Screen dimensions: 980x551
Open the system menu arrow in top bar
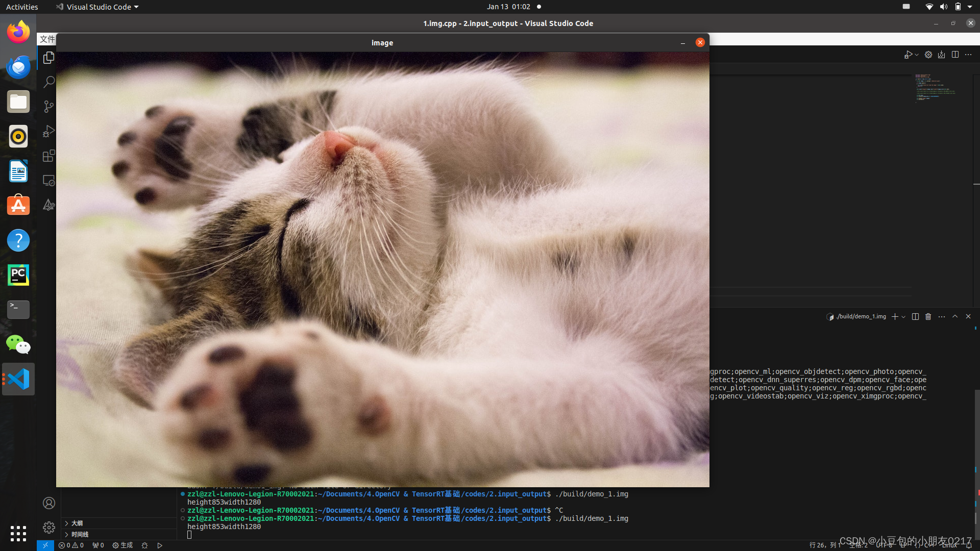point(970,7)
